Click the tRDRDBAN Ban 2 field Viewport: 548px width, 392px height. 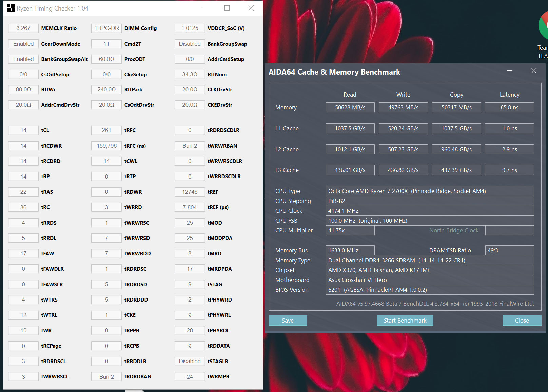coord(106,377)
